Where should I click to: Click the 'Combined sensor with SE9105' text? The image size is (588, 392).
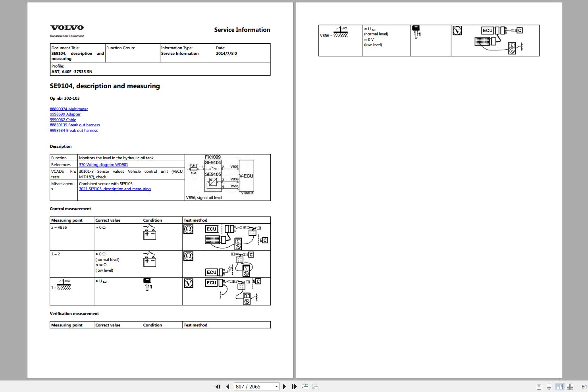tap(106, 184)
